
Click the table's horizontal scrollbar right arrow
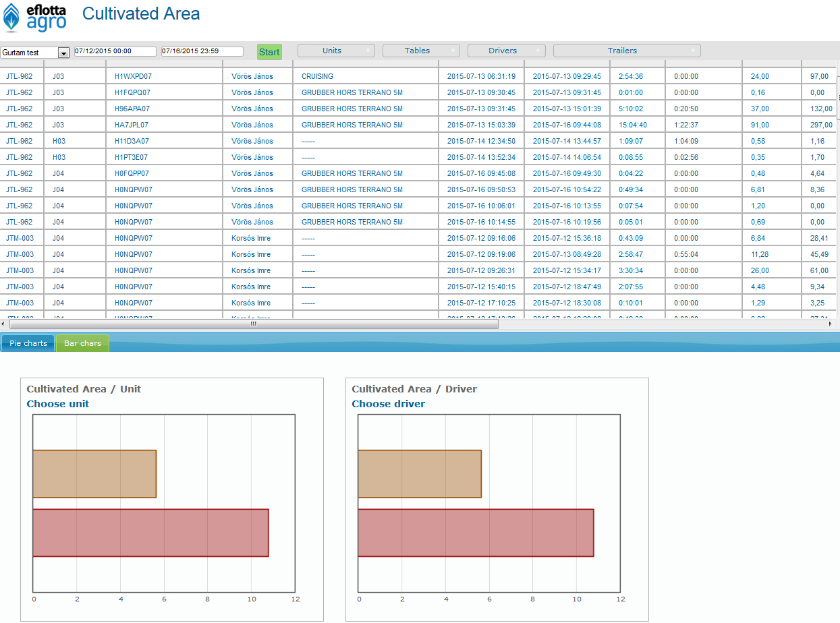coord(830,324)
